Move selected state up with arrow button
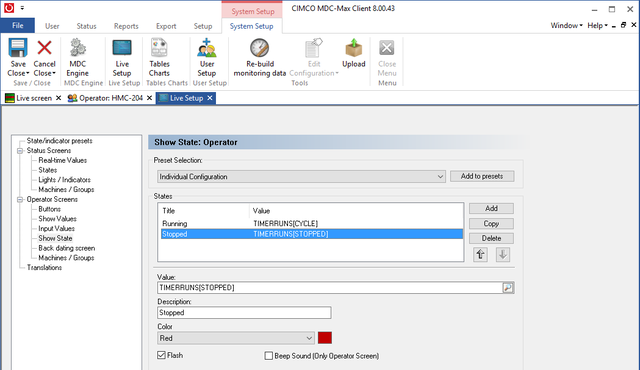The image size is (640, 370). pos(480,255)
